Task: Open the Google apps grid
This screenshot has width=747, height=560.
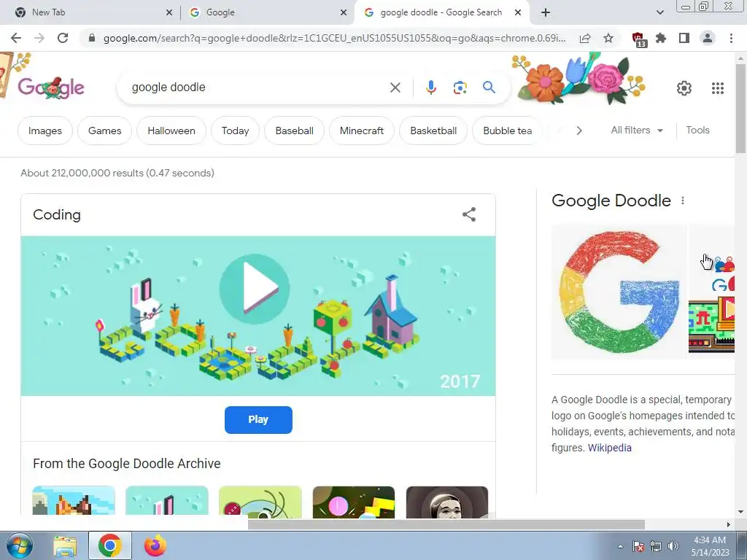Action: point(718,88)
